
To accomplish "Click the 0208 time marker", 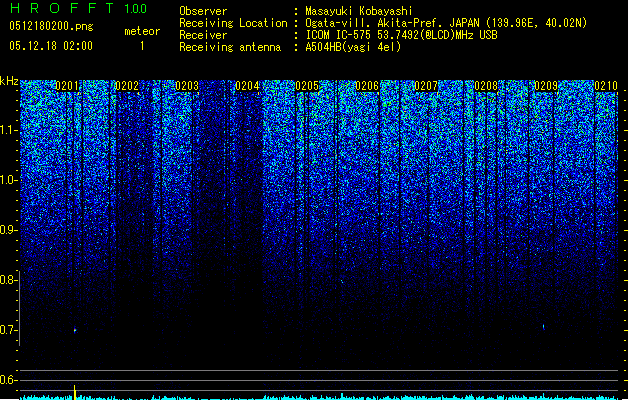I will coord(486,86).
